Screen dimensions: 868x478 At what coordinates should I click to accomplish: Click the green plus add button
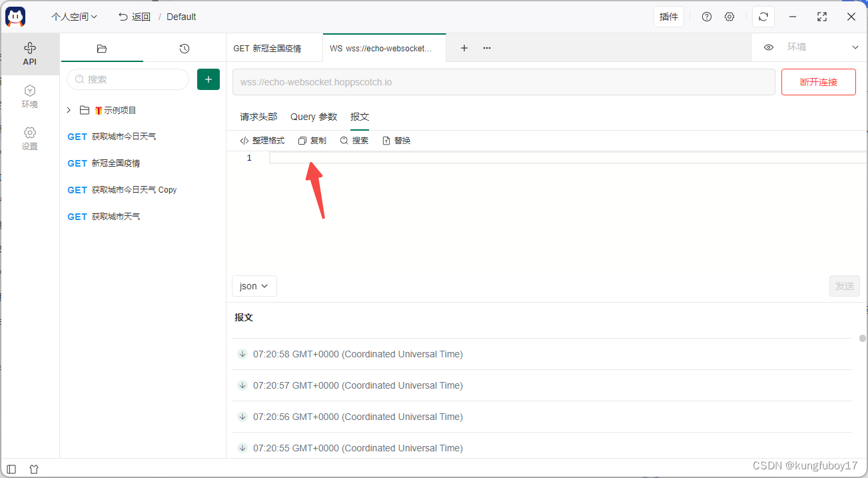[x=209, y=79]
